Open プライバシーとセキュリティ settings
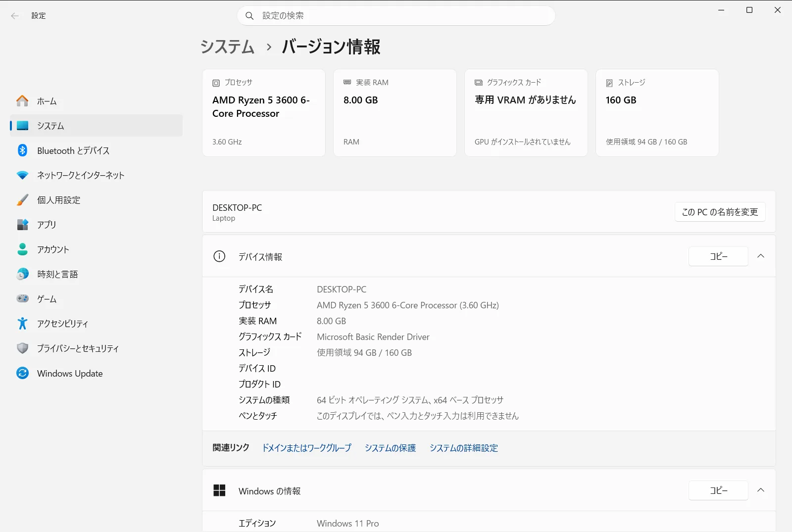This screenshot has height=532, width=792. point(96,348)
